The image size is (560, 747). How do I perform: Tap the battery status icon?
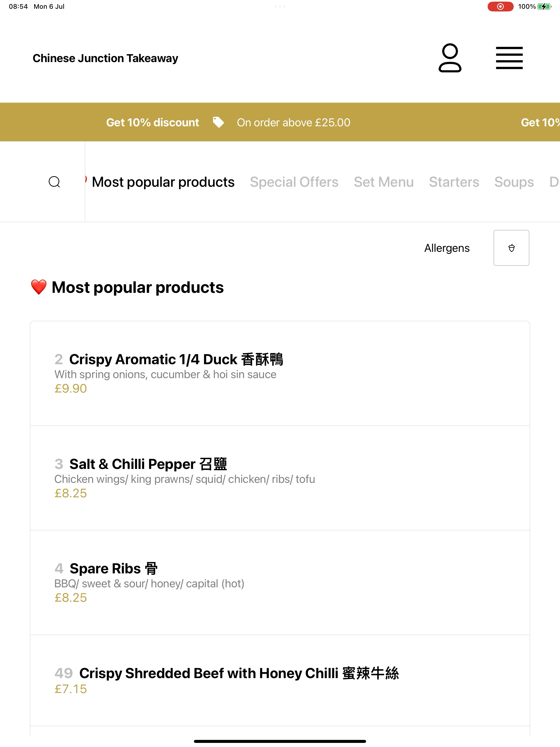coord(544,6)
